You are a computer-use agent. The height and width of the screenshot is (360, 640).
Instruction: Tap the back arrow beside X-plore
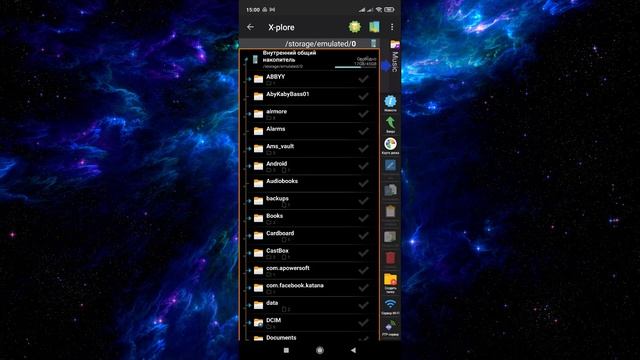(x=250, y=27)
